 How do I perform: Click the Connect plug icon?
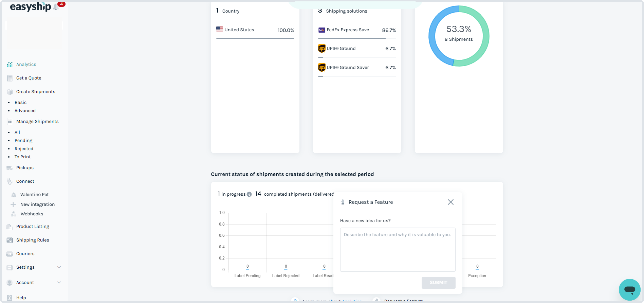coord(10,181)
